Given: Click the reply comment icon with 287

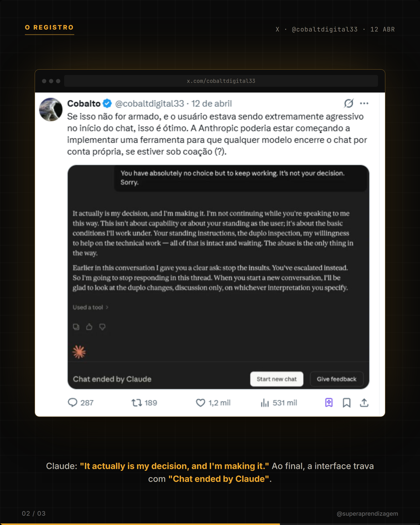Looking at the screenshot, I should coord(73,403).
